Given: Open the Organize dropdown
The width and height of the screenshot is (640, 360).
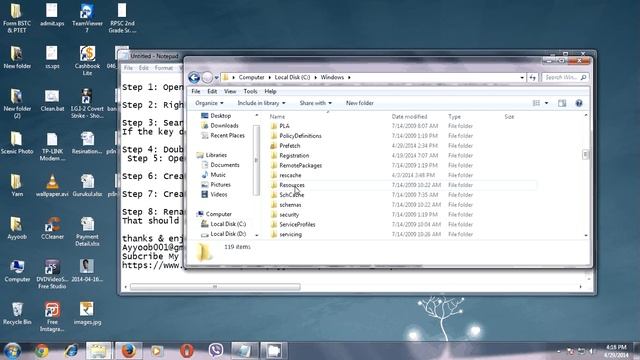Looking at the screenshot, I should 209,103.
